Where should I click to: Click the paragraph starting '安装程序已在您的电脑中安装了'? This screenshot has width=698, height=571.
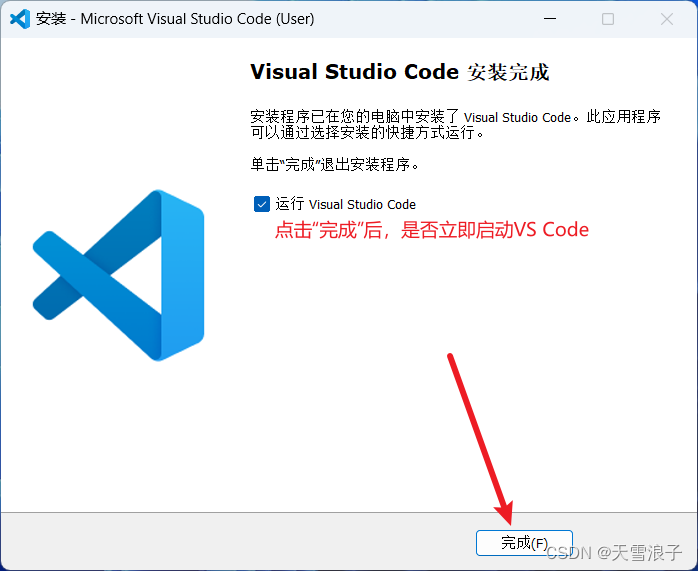tap(455, 124)
